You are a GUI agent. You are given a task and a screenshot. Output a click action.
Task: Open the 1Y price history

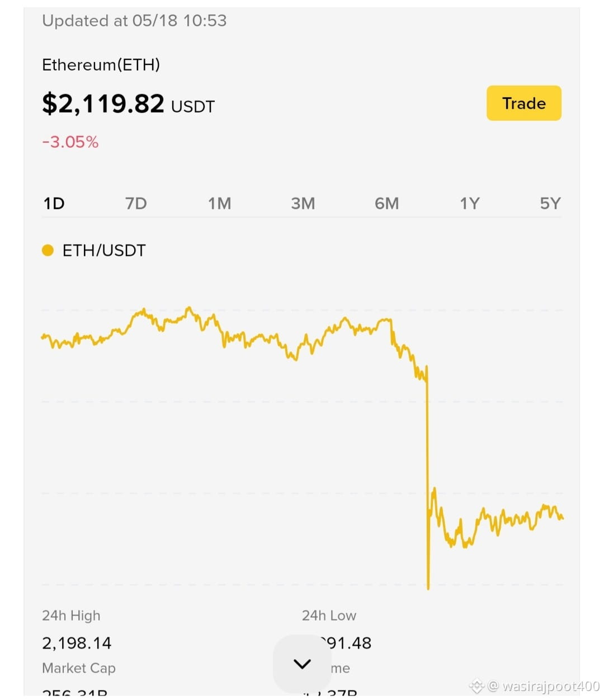pyautogui.click(x=470, y=203)
